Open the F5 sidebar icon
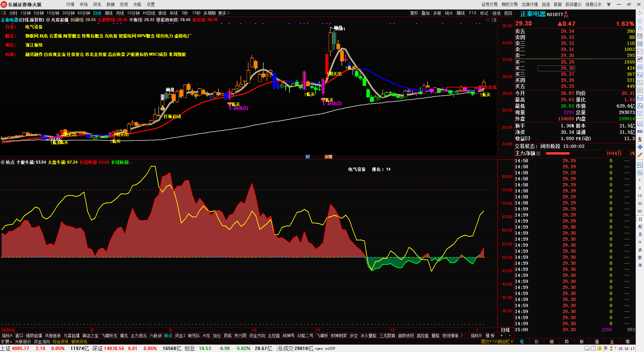The width and height of the screenshot is (644, 352). click(640, 165)
